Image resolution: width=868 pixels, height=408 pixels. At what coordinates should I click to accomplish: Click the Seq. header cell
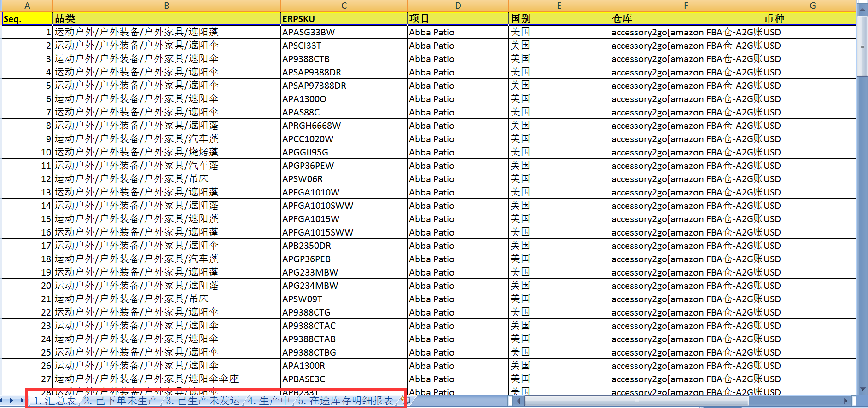coord(27,19)
